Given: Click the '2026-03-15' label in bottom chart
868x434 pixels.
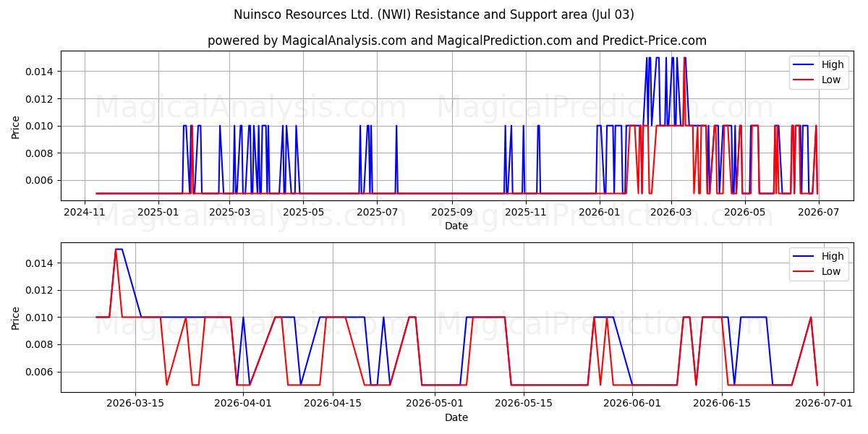Looking at the screenshot, I should tap(135, 404).
